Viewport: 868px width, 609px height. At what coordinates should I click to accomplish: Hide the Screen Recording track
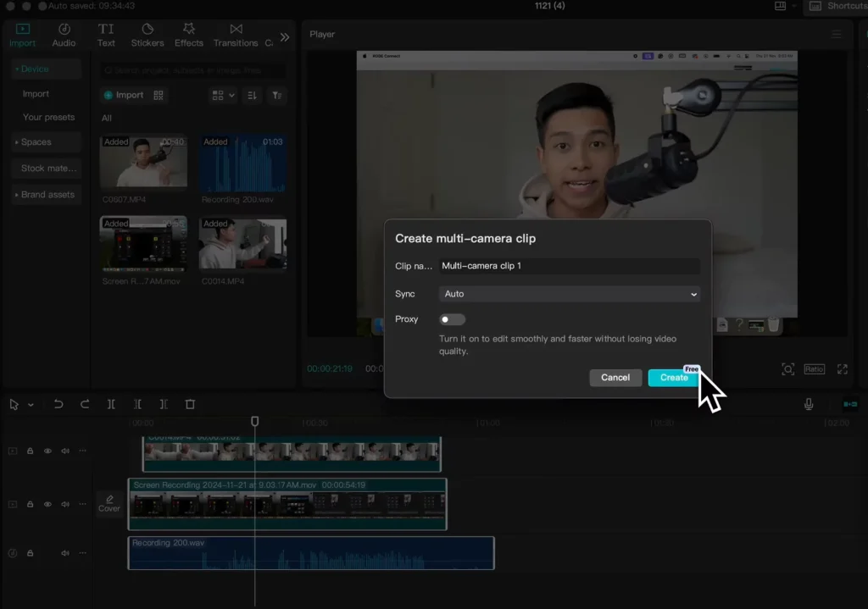point(47,505)
